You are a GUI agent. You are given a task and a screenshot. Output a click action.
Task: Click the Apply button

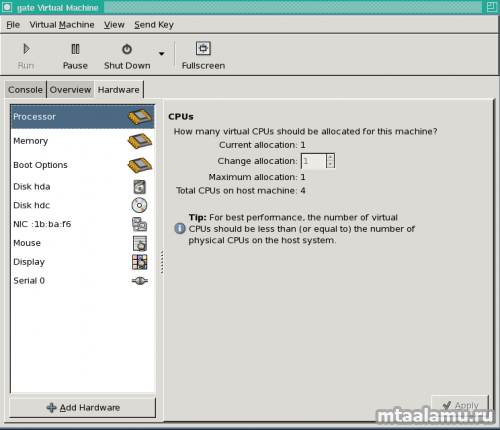point(460,405)
